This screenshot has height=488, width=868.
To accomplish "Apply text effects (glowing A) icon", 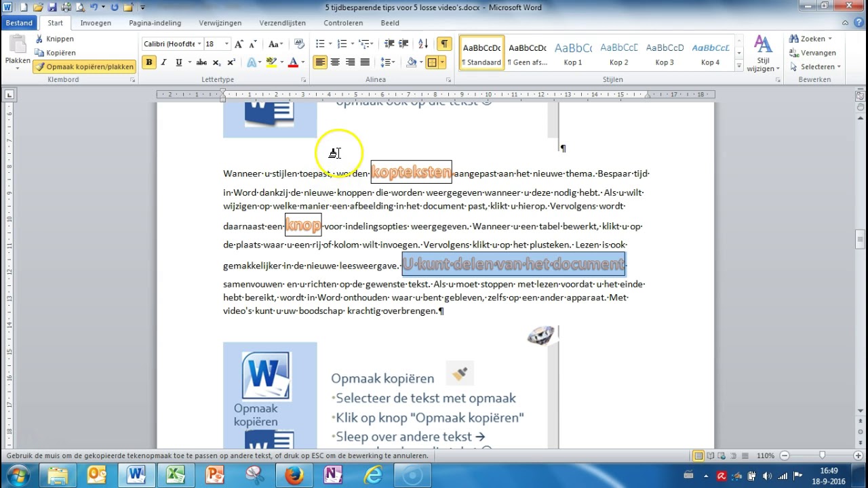I will point(252,62).
